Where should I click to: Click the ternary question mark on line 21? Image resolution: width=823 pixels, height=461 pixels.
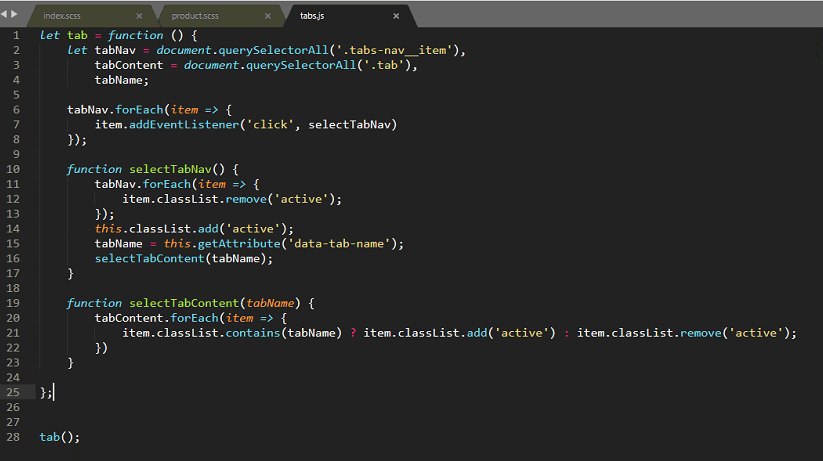coord(353,333)
